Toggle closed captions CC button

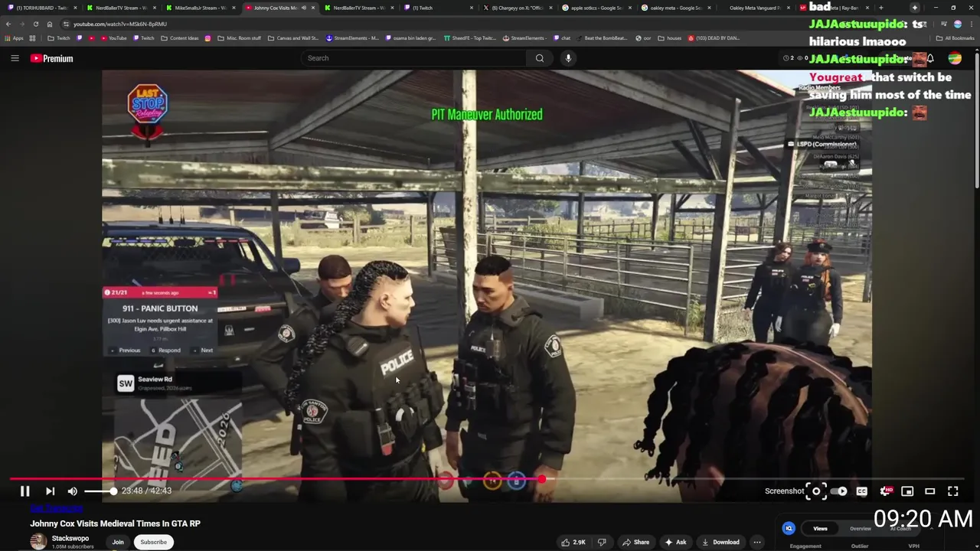[x=861, y=491]
